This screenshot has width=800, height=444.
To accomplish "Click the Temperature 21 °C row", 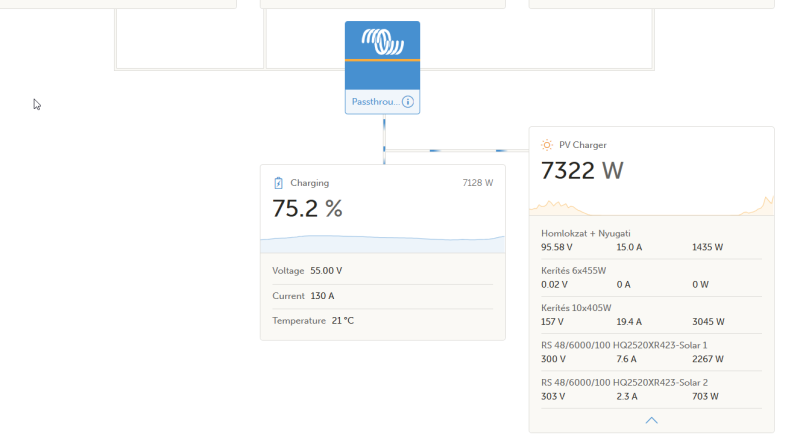I will (x=383, y=321).
